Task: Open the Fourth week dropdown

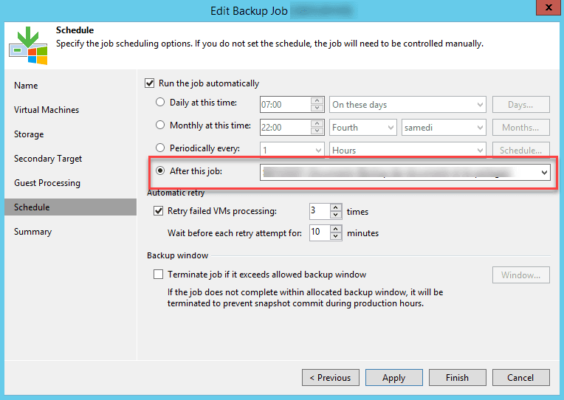Action: coord(363,128)
